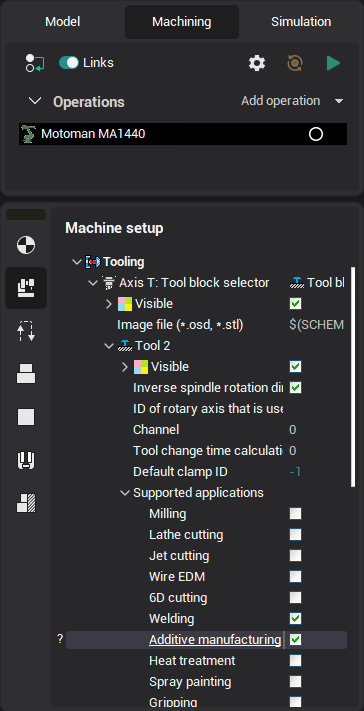The width and height of the screenshot is (364, 711).
Task: Switch to the Simulation tab
Action: (x=301, y=22)
